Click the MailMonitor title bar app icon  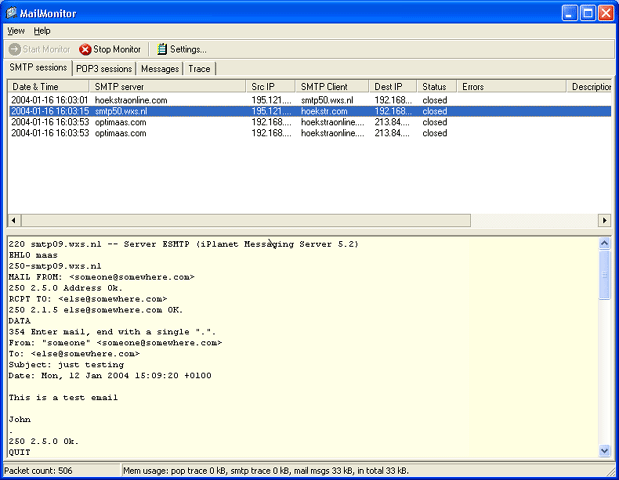[x=11, y=13]
